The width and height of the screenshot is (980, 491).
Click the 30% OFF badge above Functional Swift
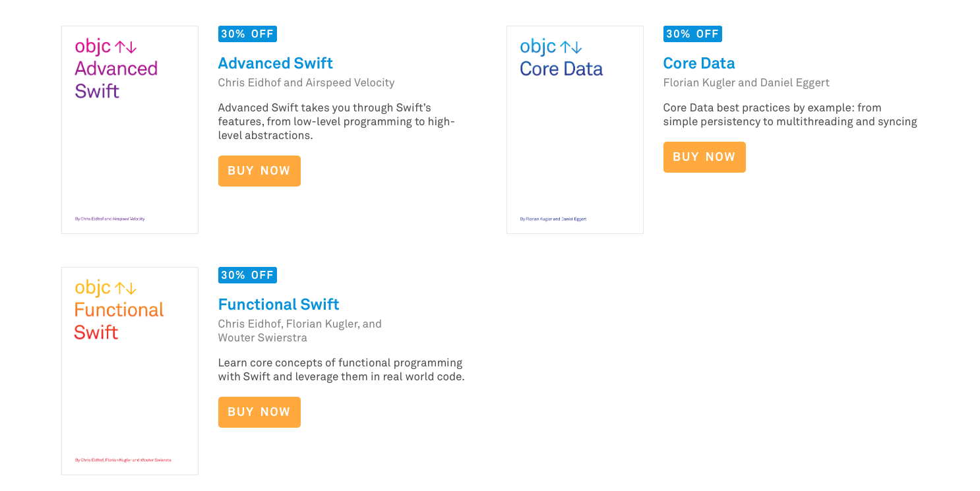pos(247,275)
